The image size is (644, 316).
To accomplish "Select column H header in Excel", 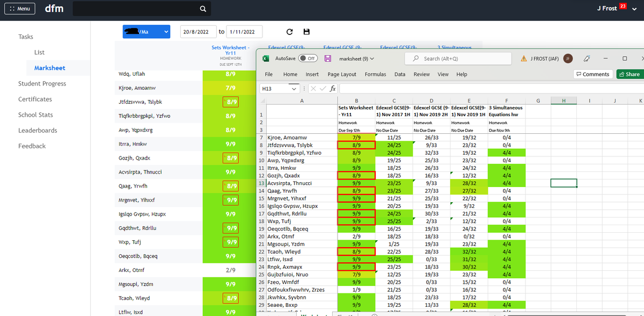I will 563,100.
